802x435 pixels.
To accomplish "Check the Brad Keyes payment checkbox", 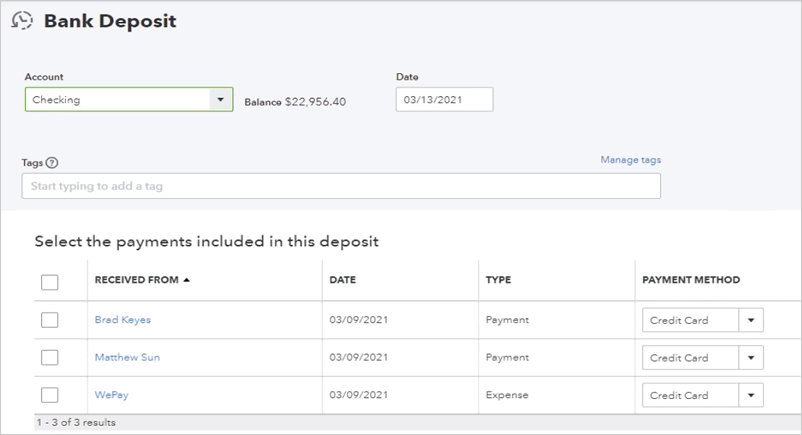I will tap(49, 320).
